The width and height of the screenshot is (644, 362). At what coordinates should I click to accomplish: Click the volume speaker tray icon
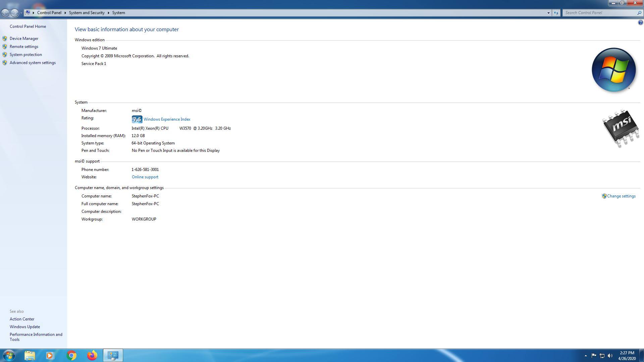coord(610,356)
